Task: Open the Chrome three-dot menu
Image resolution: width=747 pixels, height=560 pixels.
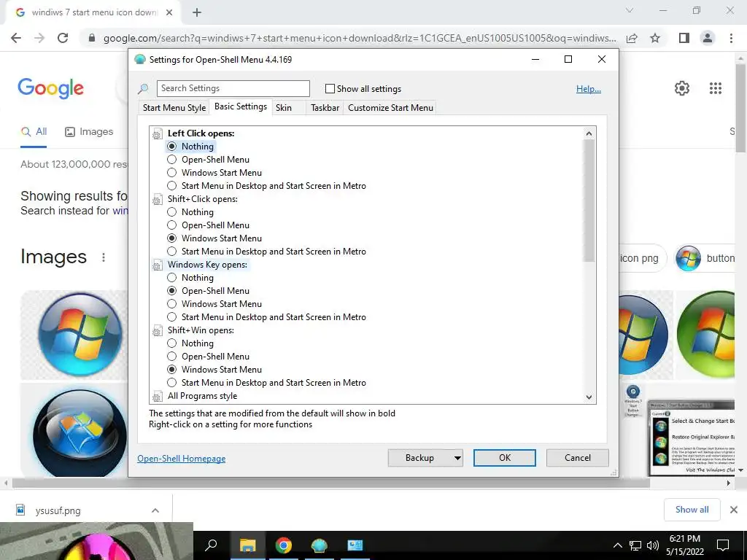Action: pyautogui.click(x=731, y=38)
